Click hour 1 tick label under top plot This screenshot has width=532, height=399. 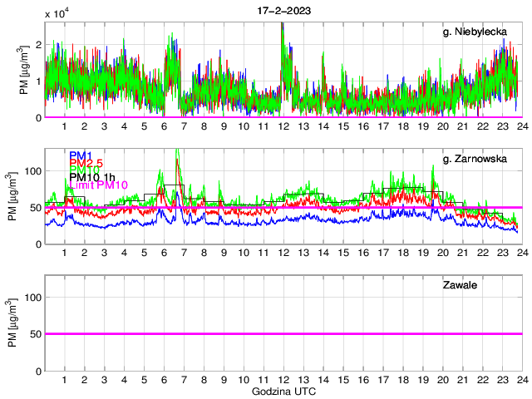point(65,126)
